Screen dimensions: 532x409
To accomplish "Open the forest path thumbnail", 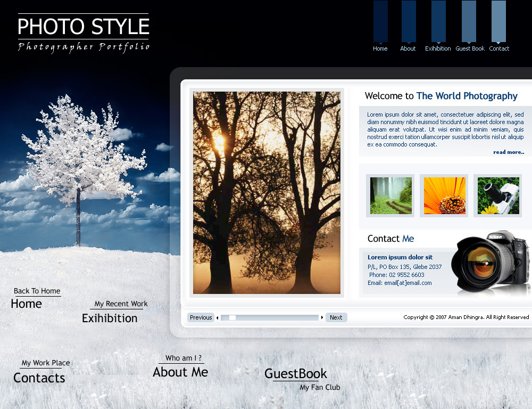I will point(390,195).
